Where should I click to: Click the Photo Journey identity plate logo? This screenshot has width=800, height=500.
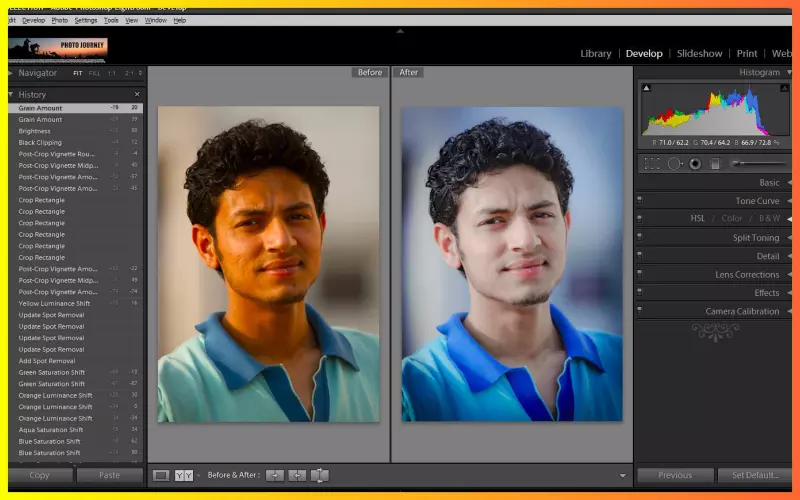coord(58,50)
